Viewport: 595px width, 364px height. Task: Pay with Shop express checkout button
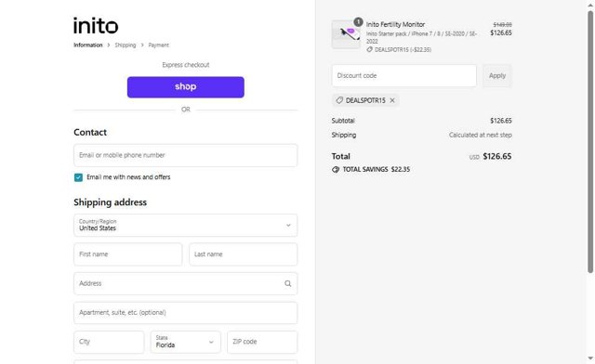186,87
